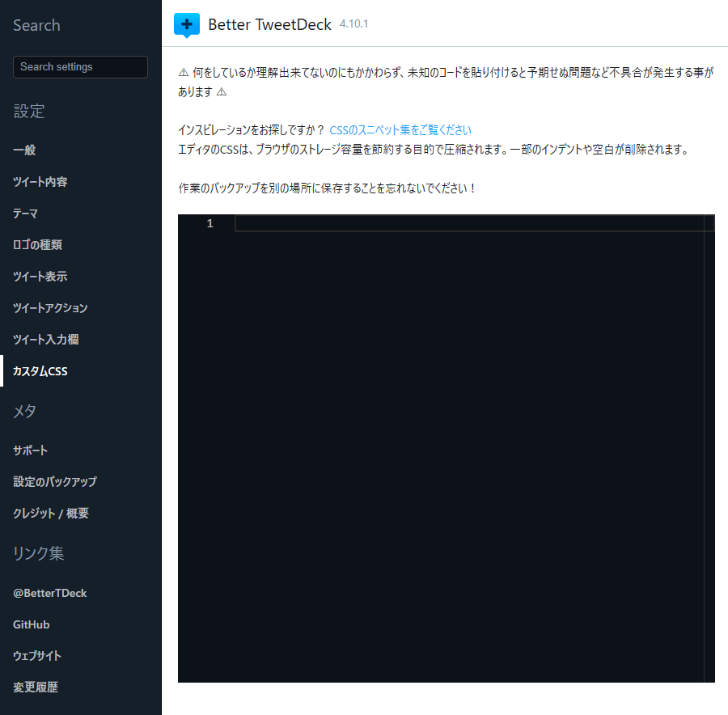Viewport: 728px width, 715px height.
Task: Click the Search heading in sidebar
Action: click(x=36, y=25)
